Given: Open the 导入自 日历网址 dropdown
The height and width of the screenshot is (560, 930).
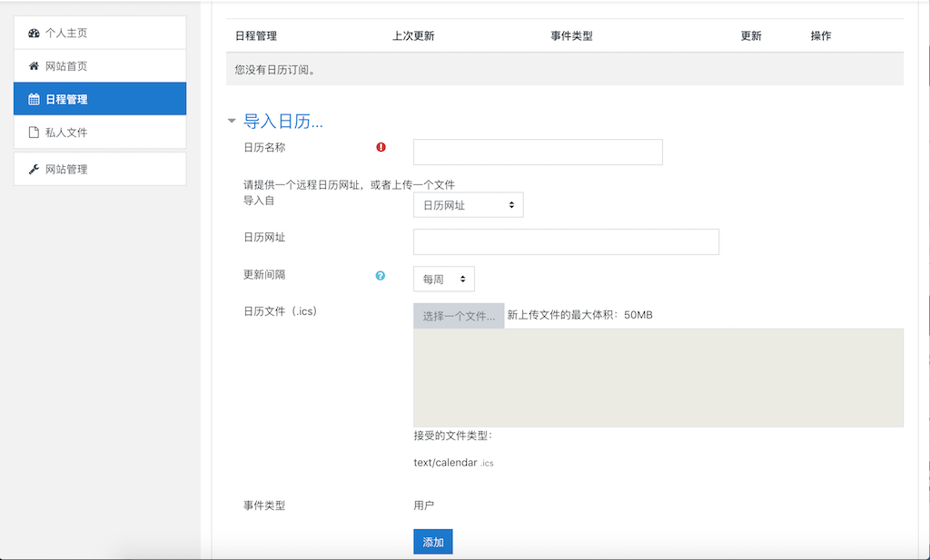Looking at the screenshot, I should click(468, 205).
